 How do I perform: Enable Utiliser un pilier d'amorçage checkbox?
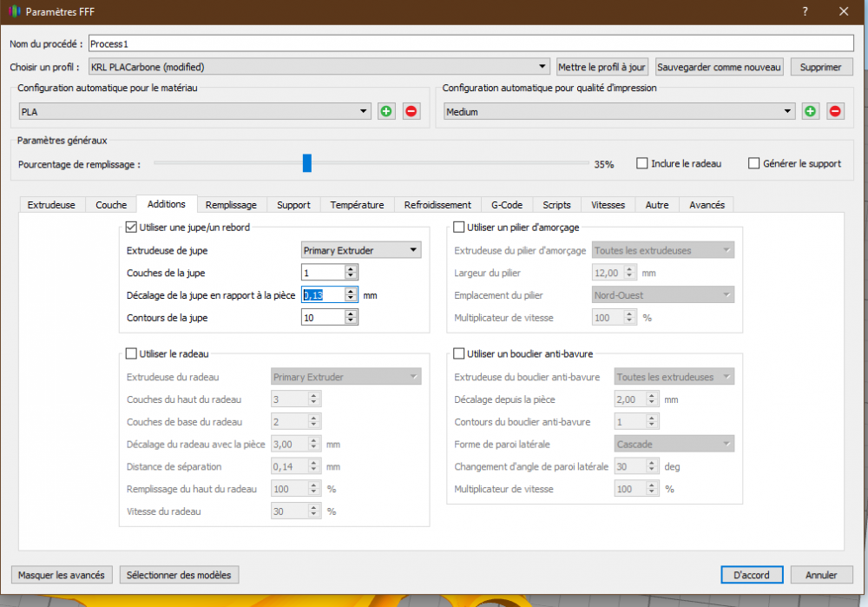click(459, 227)
